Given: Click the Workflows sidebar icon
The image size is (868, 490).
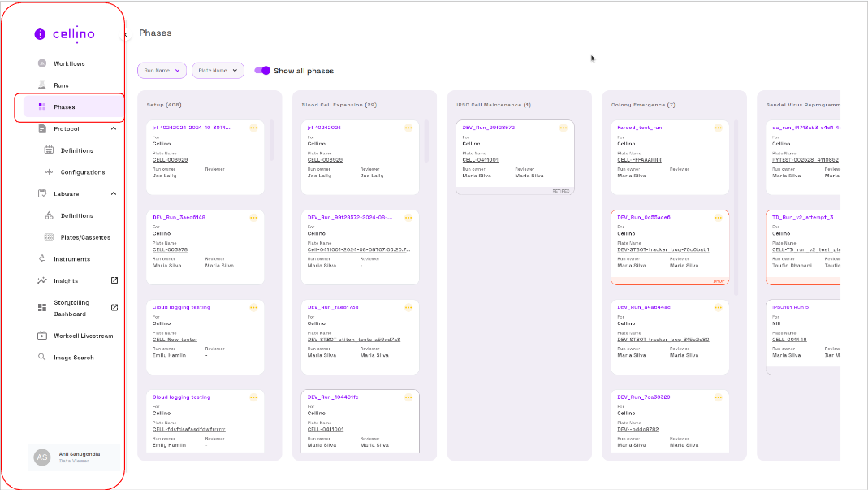Looking at the screenshot, I should click(42, 63).
